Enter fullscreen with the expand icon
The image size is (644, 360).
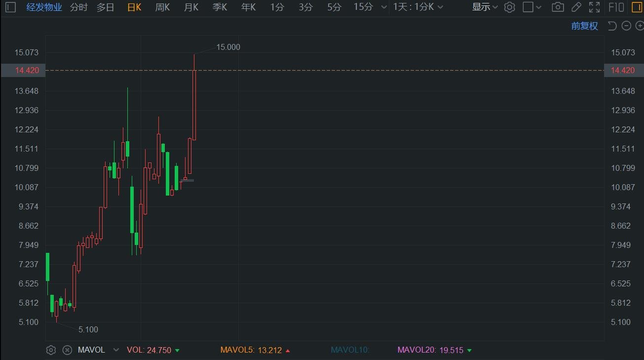(594, 7)
